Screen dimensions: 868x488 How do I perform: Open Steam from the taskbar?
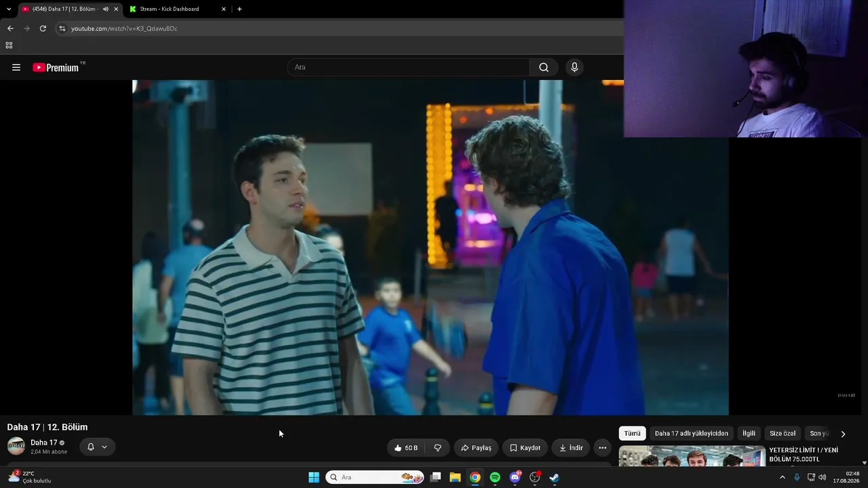click(554, 477)
